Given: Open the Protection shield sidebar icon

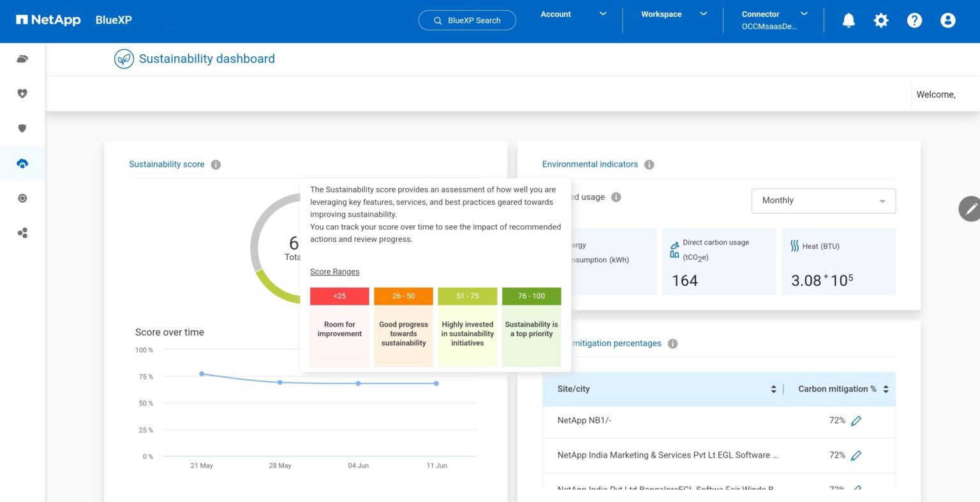Looking at the screenshot, I should tap(22, 128).
